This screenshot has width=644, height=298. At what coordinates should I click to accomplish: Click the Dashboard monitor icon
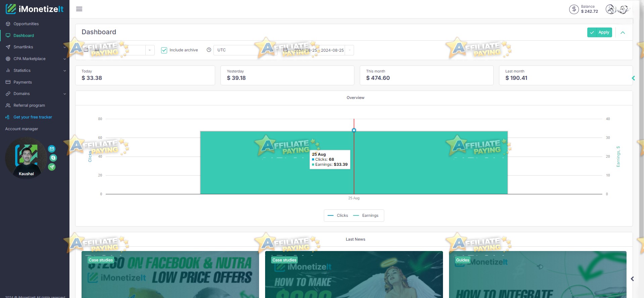click(8, 36)
